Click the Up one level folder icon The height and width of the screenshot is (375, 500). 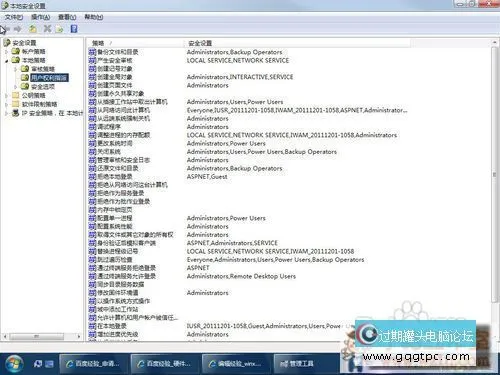coord(32,29)
